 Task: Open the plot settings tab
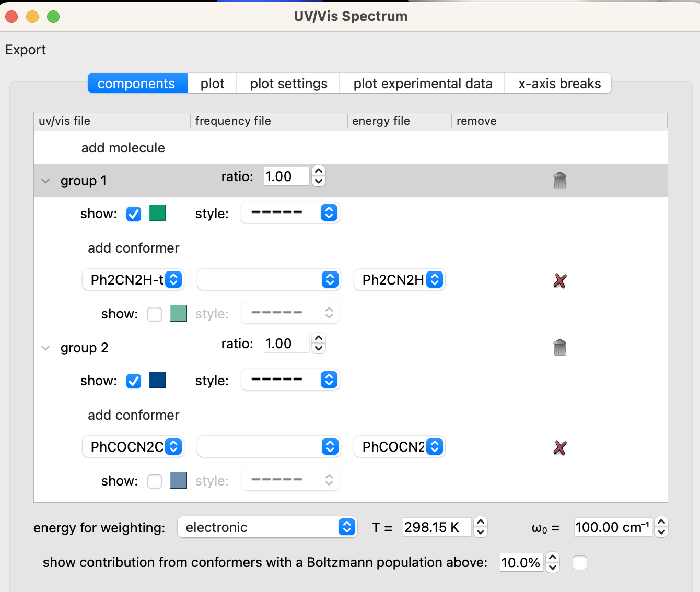click(288, 84)
